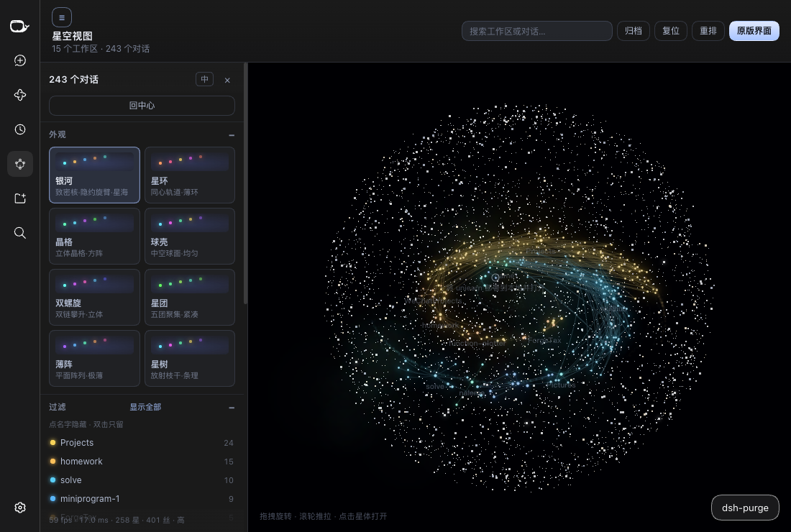
Task: Select the star-view constellation sidebar icon
Action: (19, 164)
